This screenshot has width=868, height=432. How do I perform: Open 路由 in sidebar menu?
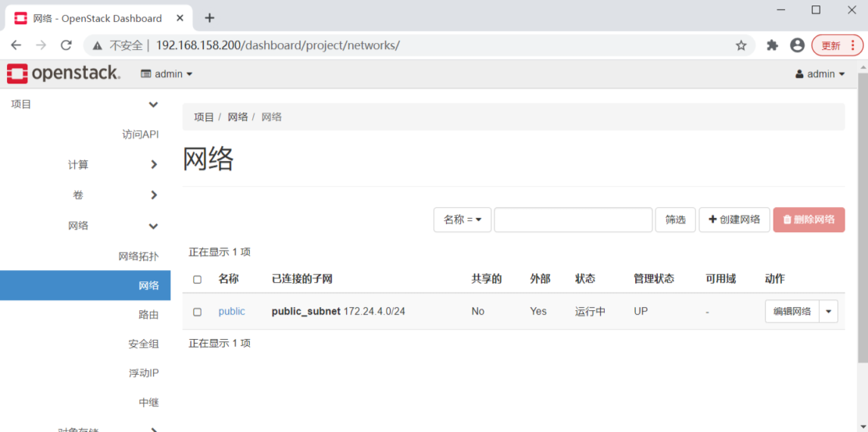coord(148,315)
